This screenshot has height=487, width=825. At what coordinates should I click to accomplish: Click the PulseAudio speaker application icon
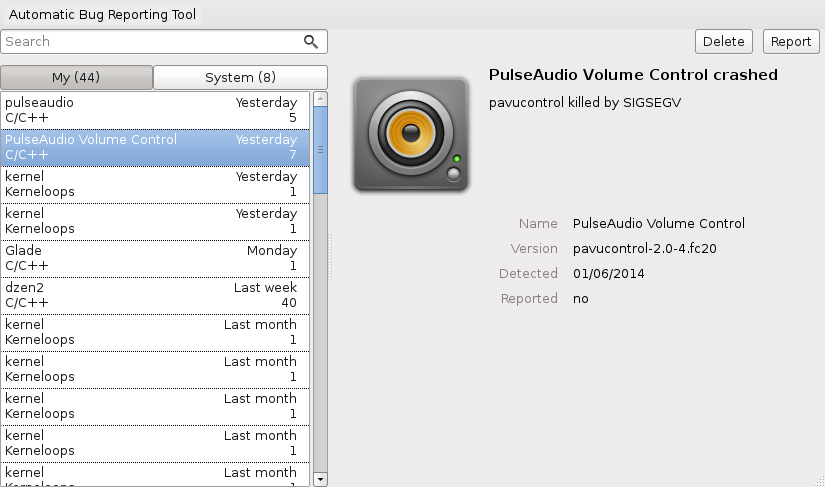click(x=411, y=134)
